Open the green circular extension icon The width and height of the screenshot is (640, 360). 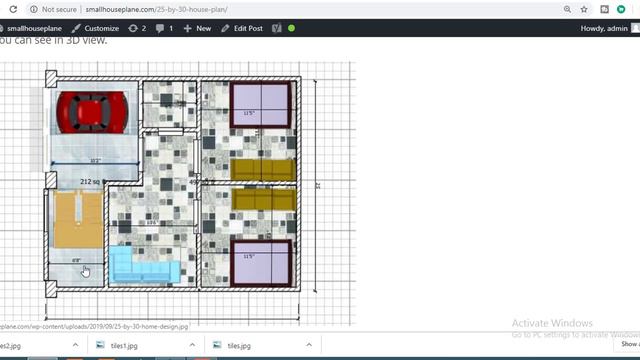point(621,9)
